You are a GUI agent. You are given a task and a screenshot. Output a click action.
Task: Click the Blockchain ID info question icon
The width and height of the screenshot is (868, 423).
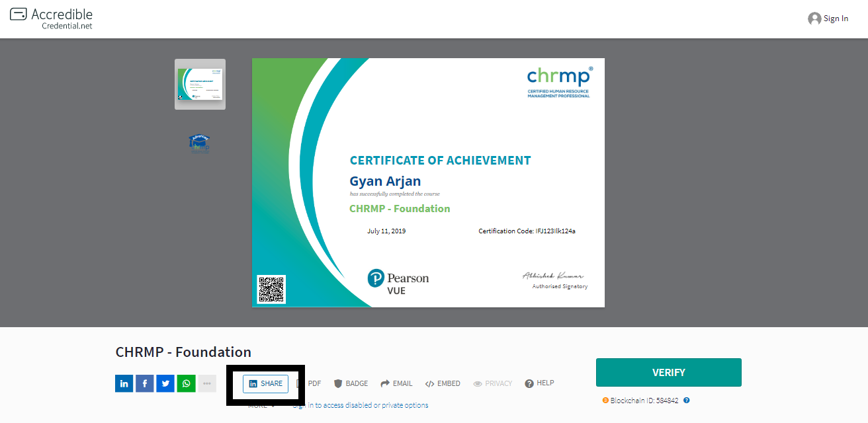[687, 401]
